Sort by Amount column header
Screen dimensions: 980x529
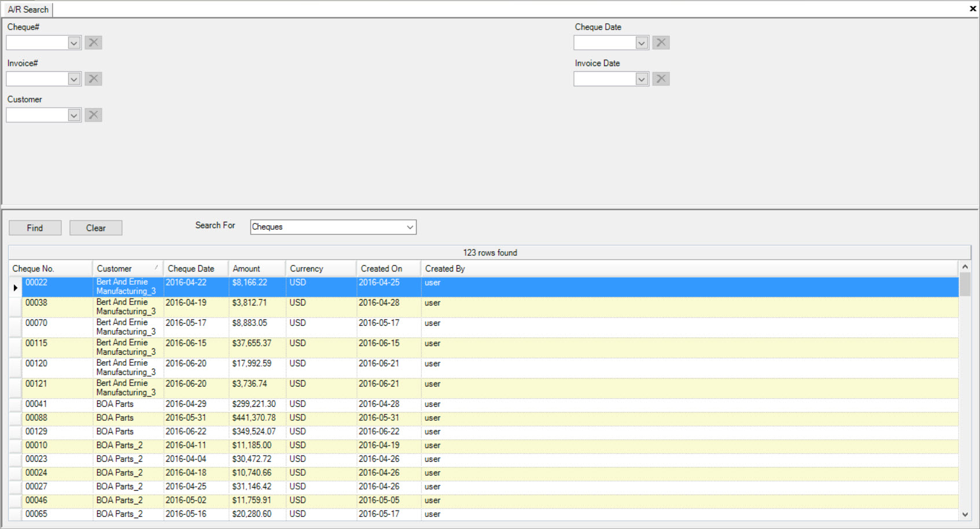(x=257, y=269)
